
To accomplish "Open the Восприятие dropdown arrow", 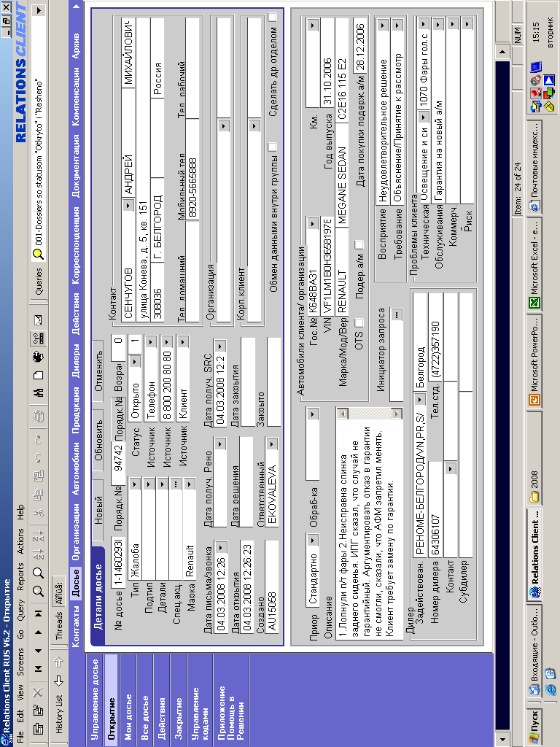I will (x=383, y=26).
